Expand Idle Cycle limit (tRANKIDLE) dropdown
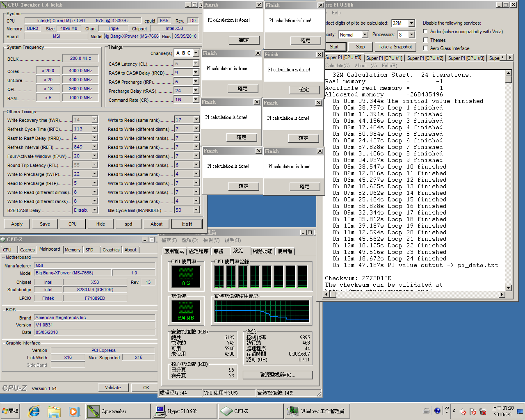This screenshot has width=525, height=420. point(196,210)
